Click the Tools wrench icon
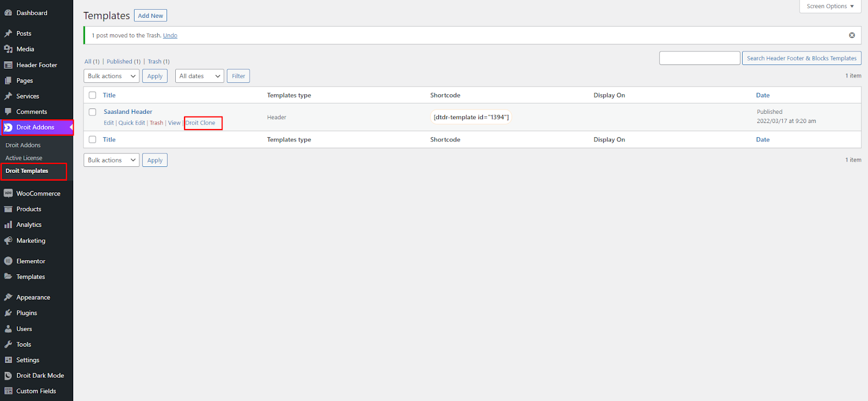 (8, 345)
